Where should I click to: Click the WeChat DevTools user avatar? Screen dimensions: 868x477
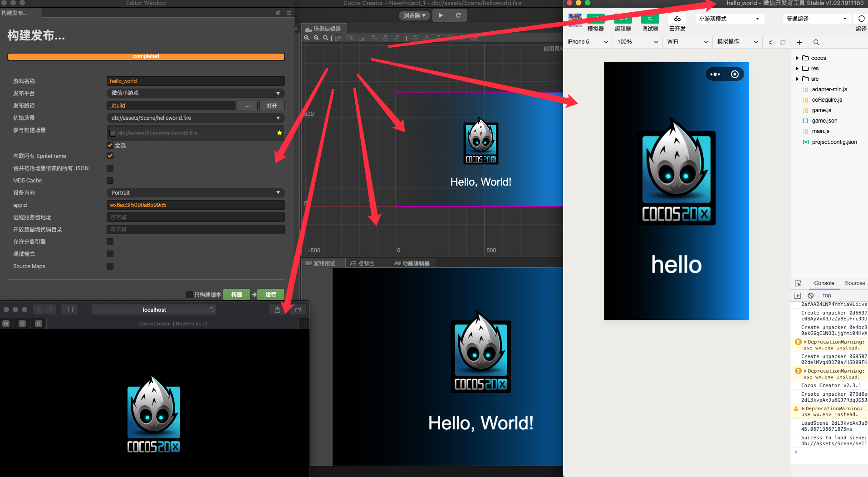click(x=575, y=20)
